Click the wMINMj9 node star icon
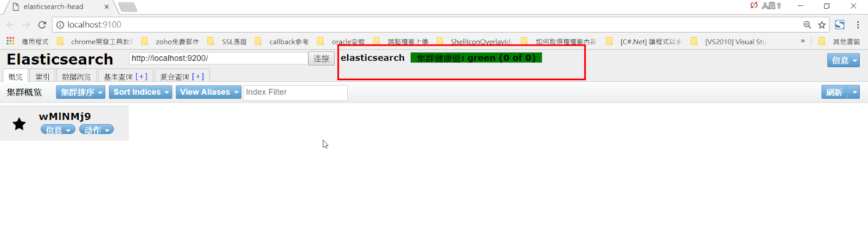The width and height of the screenshot is (868, 245). pyautogui.click(x=20, y=124)
